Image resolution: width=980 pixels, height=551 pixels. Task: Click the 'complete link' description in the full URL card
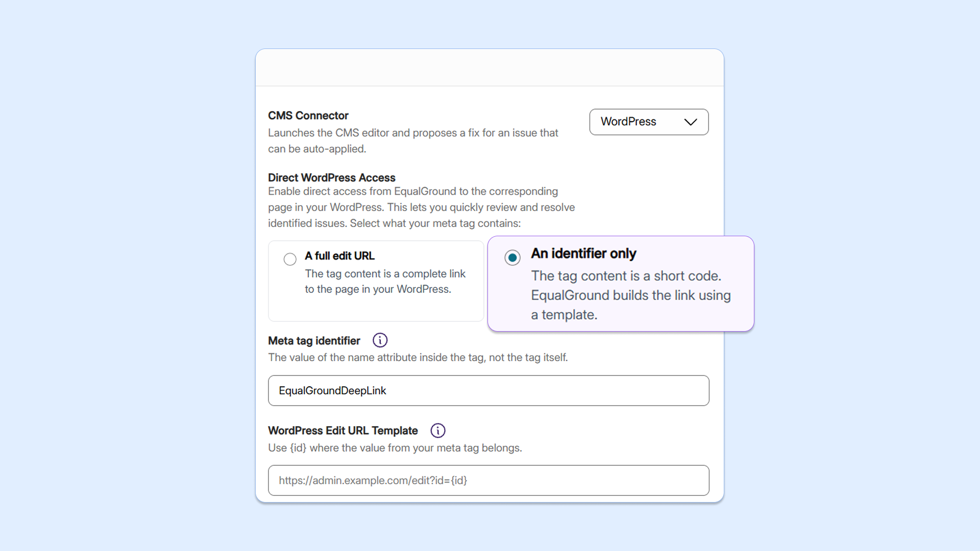point(385,282)
